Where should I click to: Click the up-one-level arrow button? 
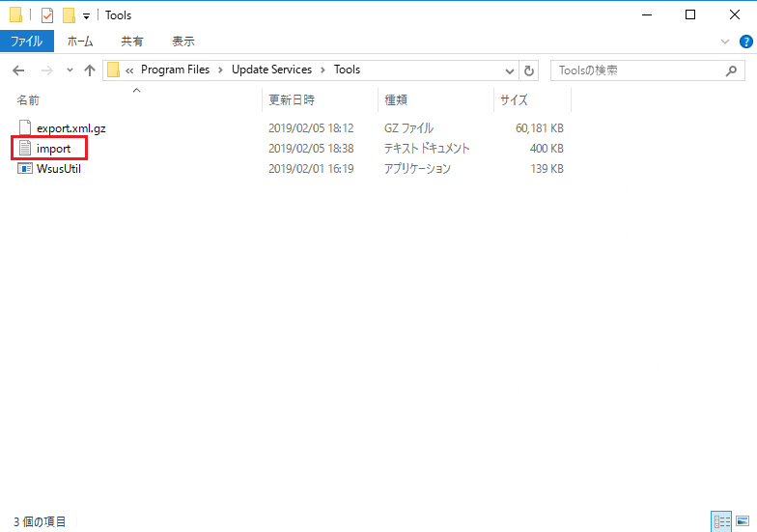pyautogui.click(x=90, y=70)
